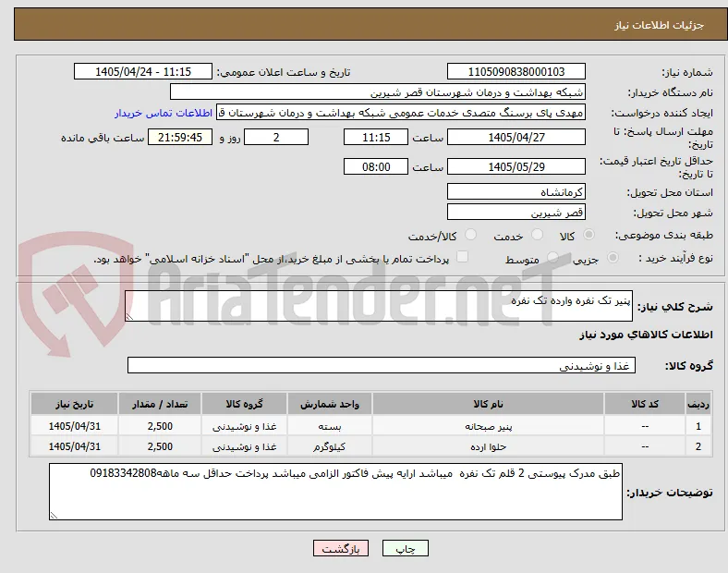This screenshot has width=728, height=573.
Task: Click the buyer organization name field
Action: (378, 91)
